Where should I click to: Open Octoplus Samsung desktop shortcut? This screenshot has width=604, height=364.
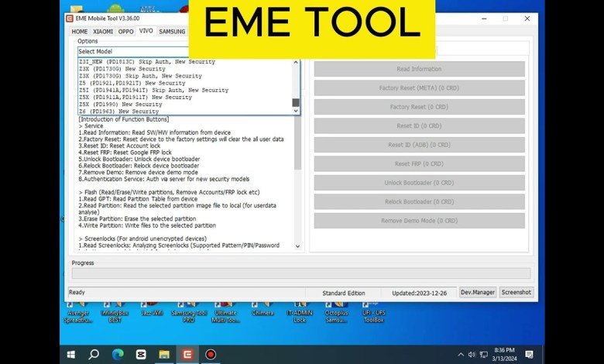point(336,312)
